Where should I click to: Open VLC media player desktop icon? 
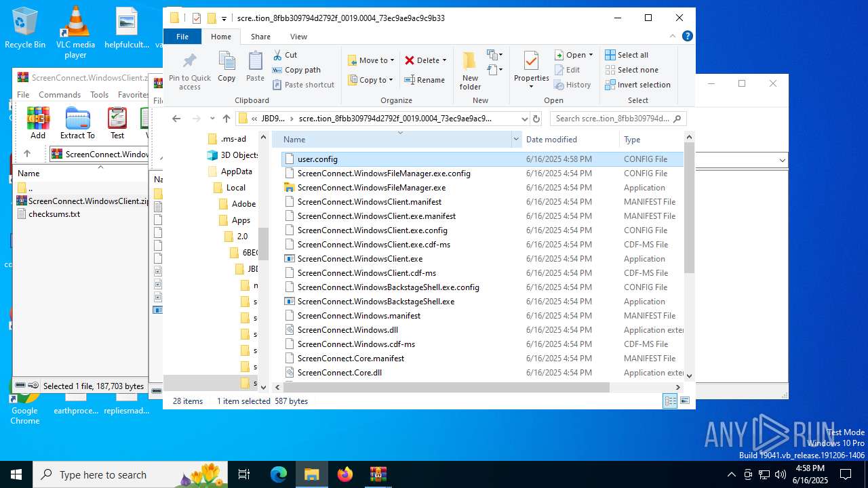(75, 32)
